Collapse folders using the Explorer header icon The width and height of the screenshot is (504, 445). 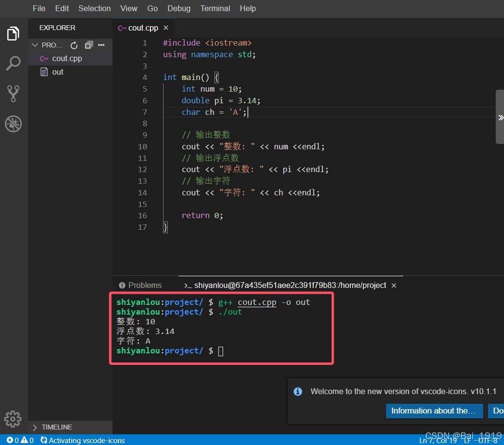pyautogui.click(x=88, y=45)
